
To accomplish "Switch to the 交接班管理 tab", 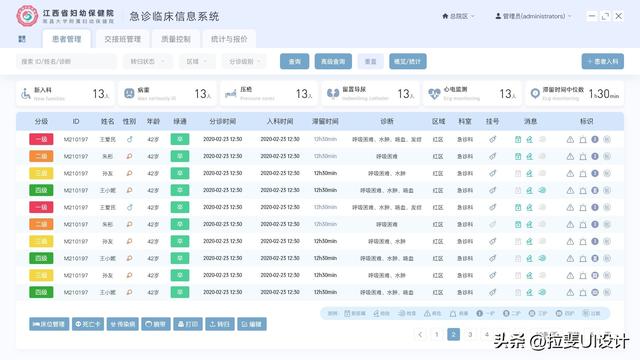I will (x=122, y=39).
